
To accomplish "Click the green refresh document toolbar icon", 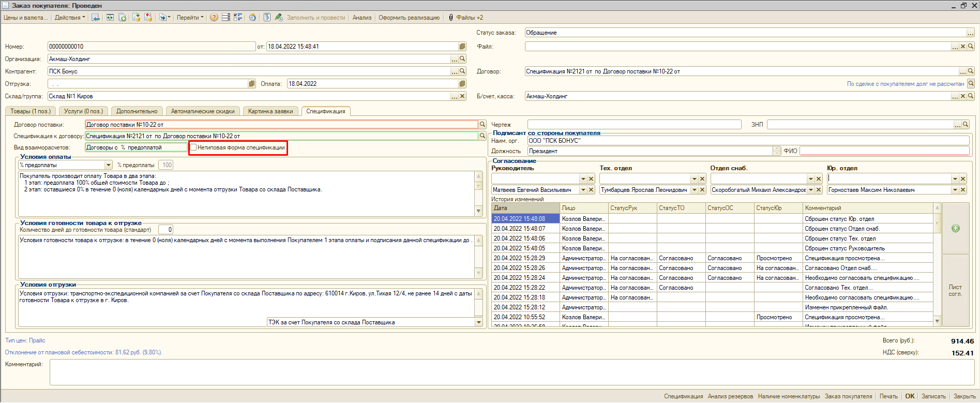I will coord(110,18).
